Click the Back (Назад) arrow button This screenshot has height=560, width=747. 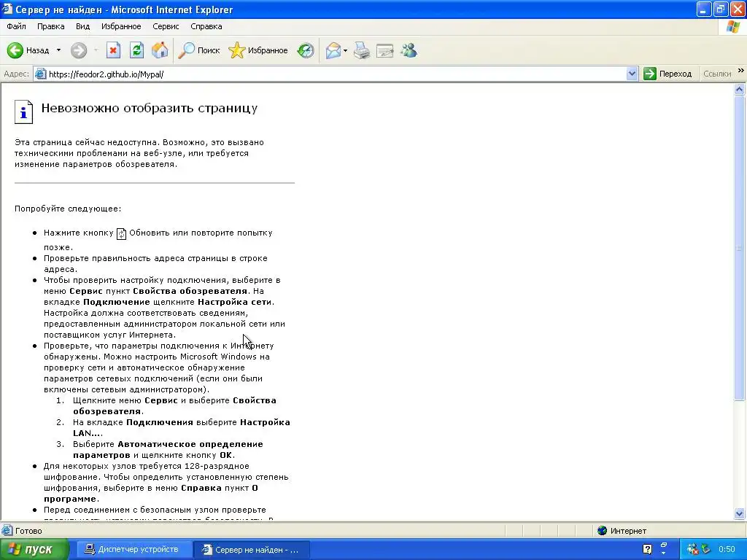coord(28,50)
